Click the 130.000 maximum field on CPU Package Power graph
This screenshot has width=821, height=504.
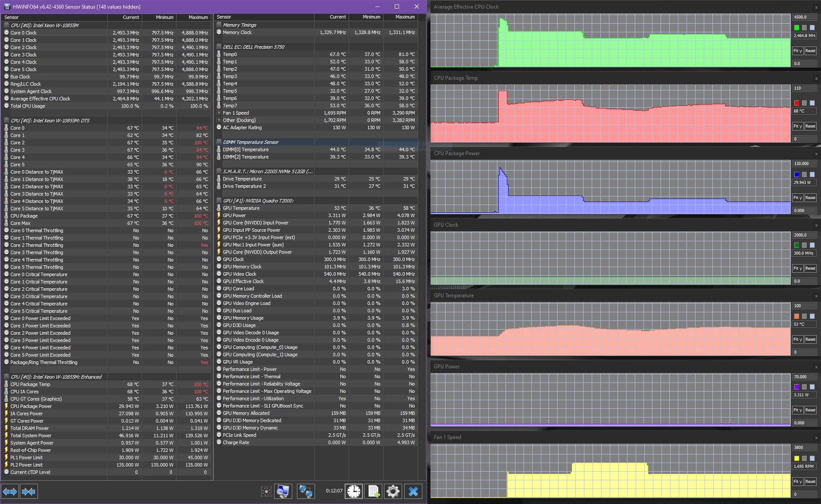coord(805,164)
